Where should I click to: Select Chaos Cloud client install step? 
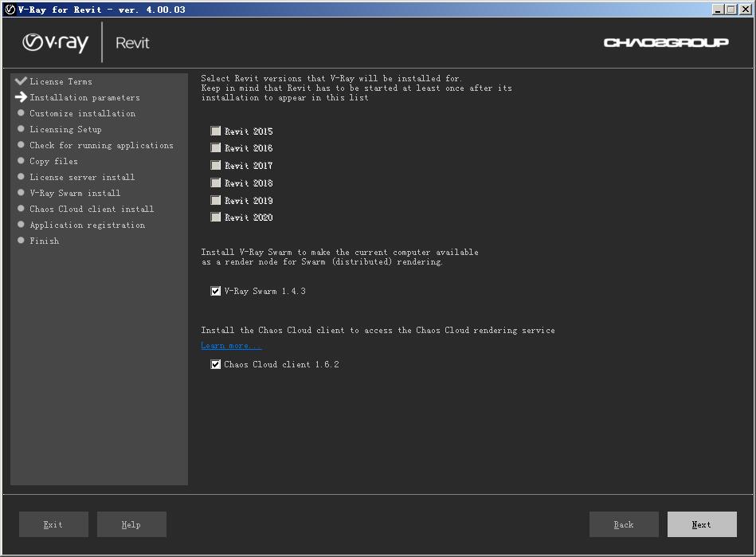92,209
